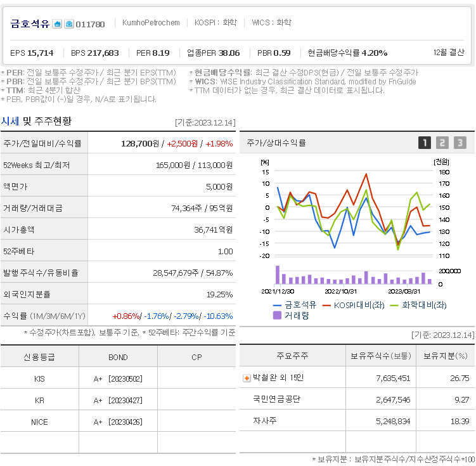Switch chart to view 2
The image size is (476, 466).
click(x=442, y=143)
